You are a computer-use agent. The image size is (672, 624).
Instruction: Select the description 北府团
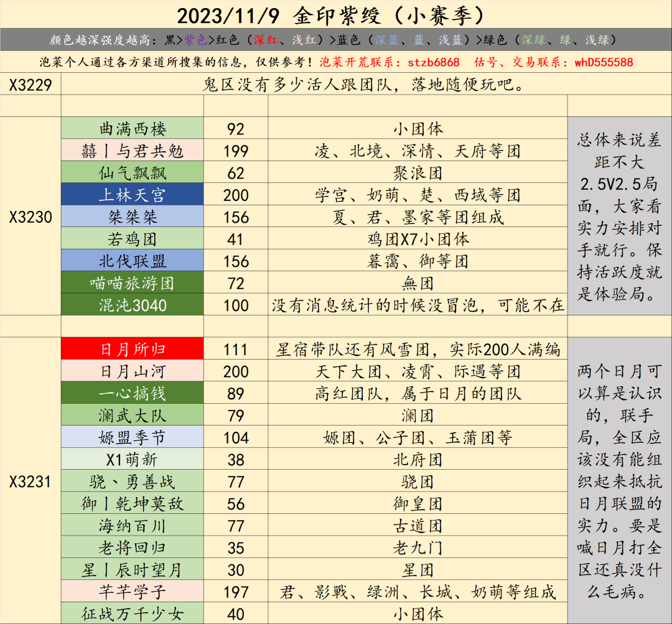418,459
